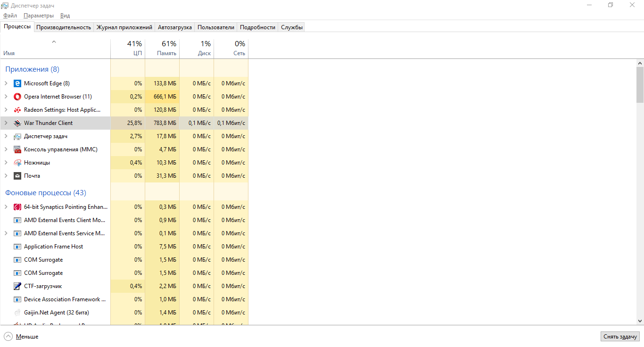This screenshot has width=644, height=347.
Task: Click the Почта mail app icon
Action: (x=17, y=176)
